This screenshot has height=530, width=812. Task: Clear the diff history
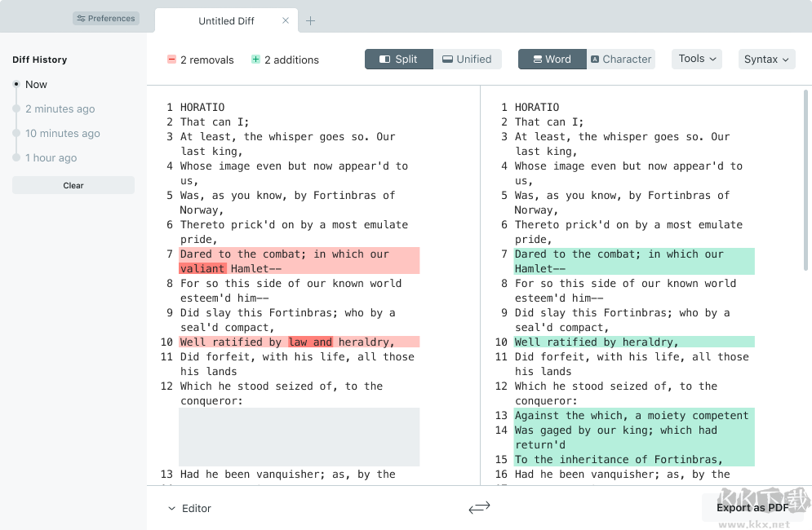pyautogui.click(x=73, y=185)
